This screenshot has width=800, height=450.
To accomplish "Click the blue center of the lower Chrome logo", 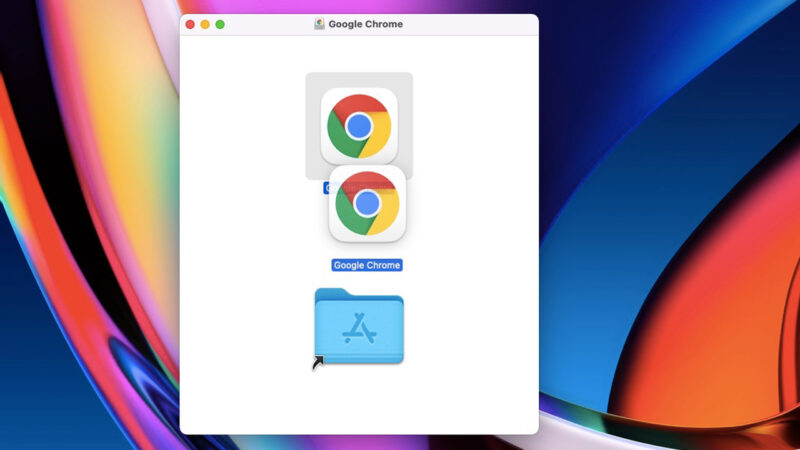I will pyautogui.click(x=367, y=203).
